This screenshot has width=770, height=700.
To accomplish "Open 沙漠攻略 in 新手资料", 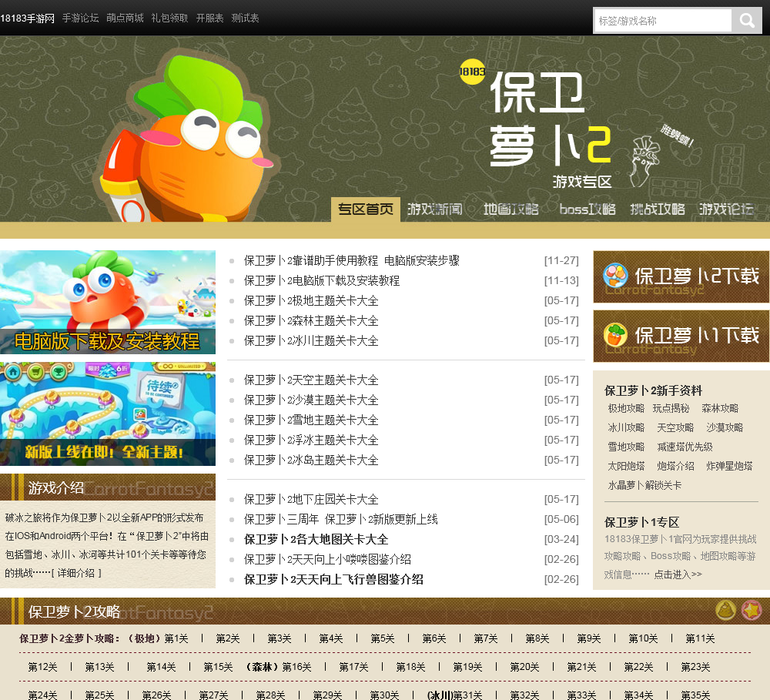I will point(725,428).
